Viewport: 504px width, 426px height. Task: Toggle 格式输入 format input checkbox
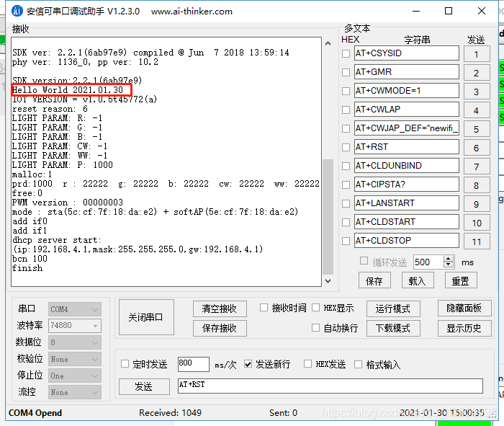click(358, 364)
